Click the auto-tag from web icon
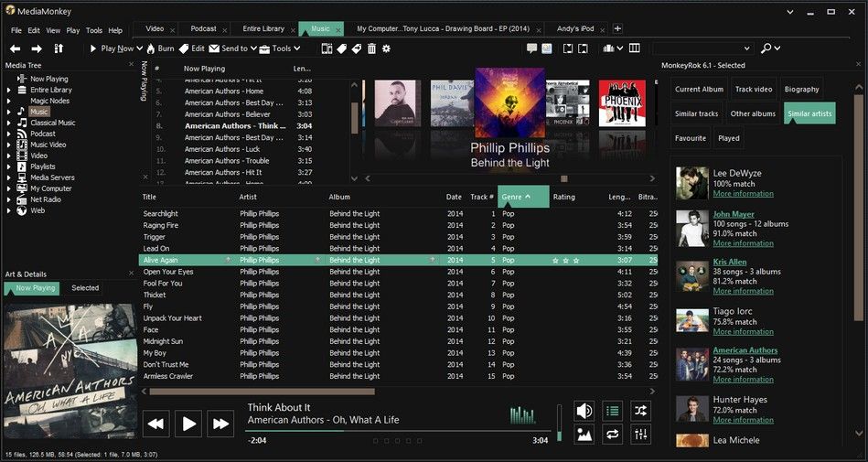The height and width of the screenshot is (462, 868). [x=357, y=48]
